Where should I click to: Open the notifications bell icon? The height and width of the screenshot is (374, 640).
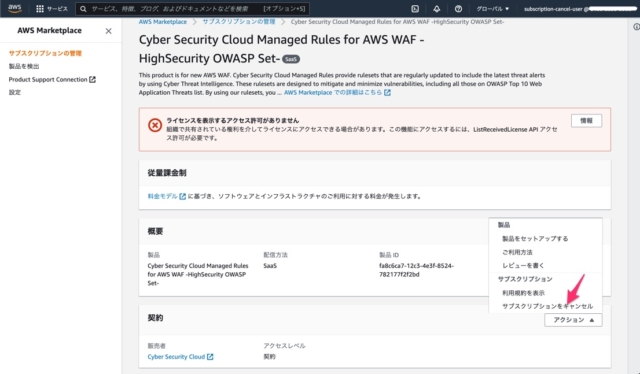[436, 9]
